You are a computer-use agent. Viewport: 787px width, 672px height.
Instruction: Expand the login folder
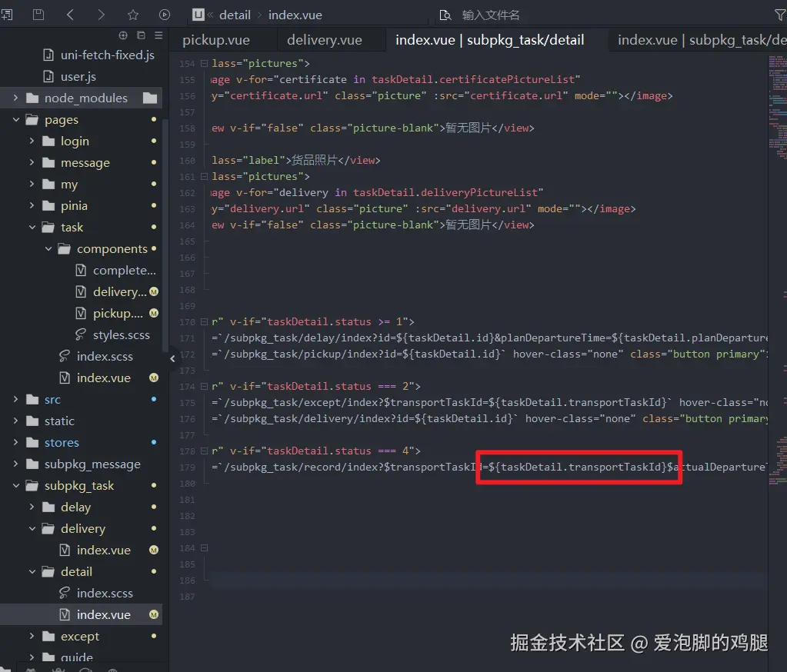[32, 141]
